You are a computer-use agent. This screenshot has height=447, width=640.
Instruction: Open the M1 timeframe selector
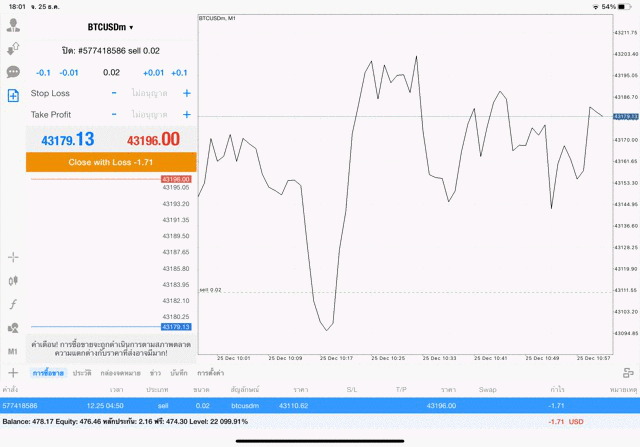pyautogui.click(x=13, y=352)
